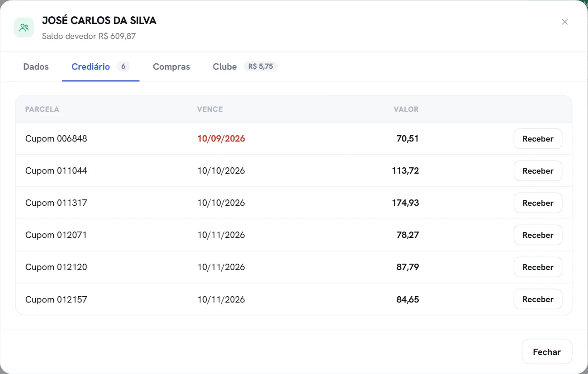Select the Cupom 012120 cell

[x=56, y=267]
